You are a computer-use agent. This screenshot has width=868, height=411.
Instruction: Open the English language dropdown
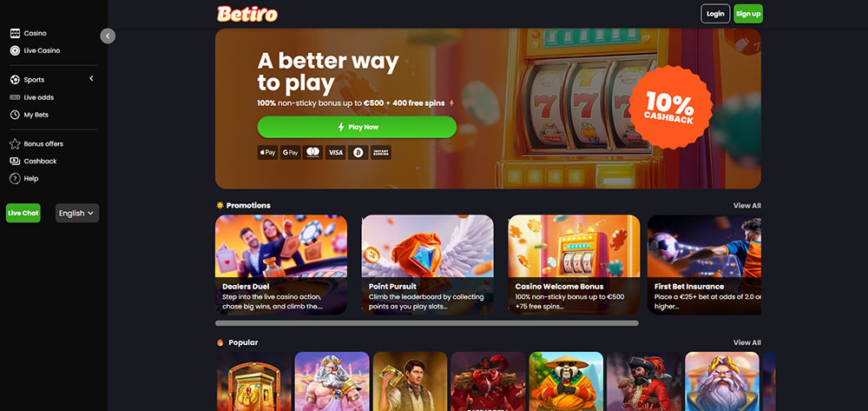coord(77,213)
